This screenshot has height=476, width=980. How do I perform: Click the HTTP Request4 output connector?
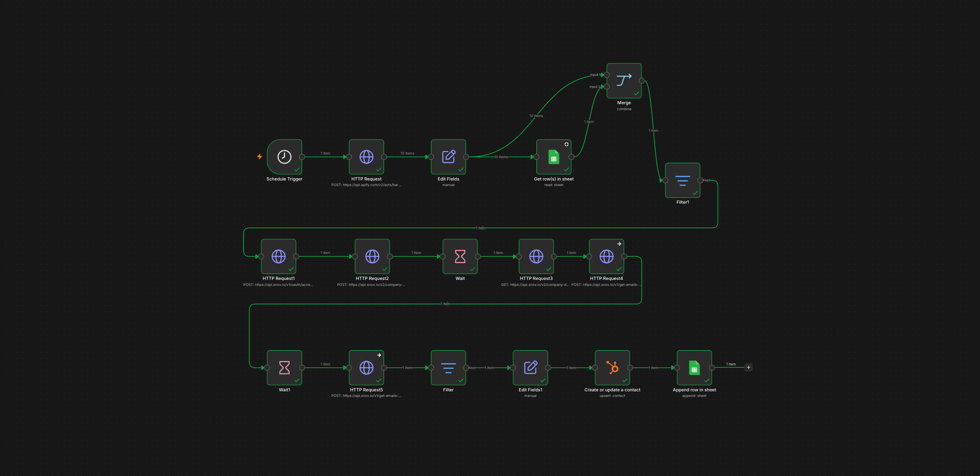[x=624, y=256]
